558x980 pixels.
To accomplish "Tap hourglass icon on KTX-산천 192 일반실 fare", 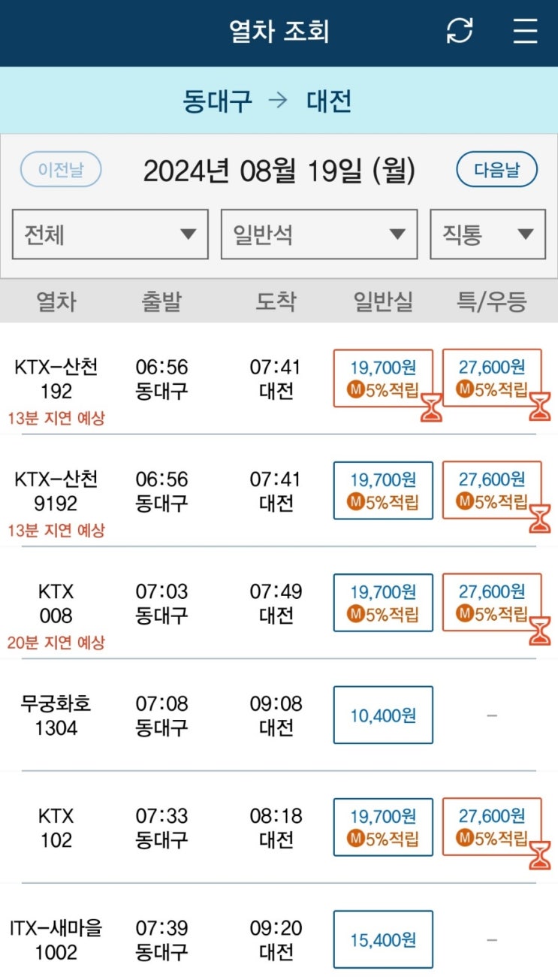I will click(431, 407).
